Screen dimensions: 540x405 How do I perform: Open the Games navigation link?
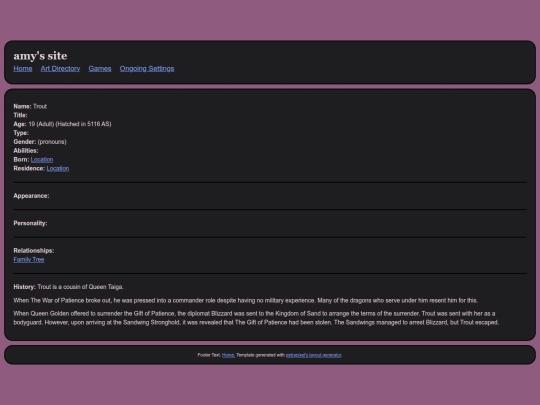(x=100, y=69)
